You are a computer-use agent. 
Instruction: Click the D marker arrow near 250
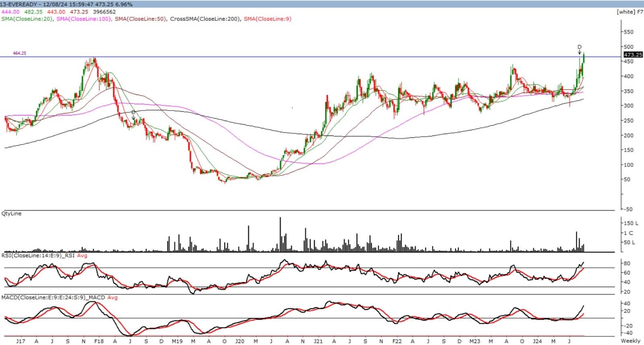[x=133, y=115]
